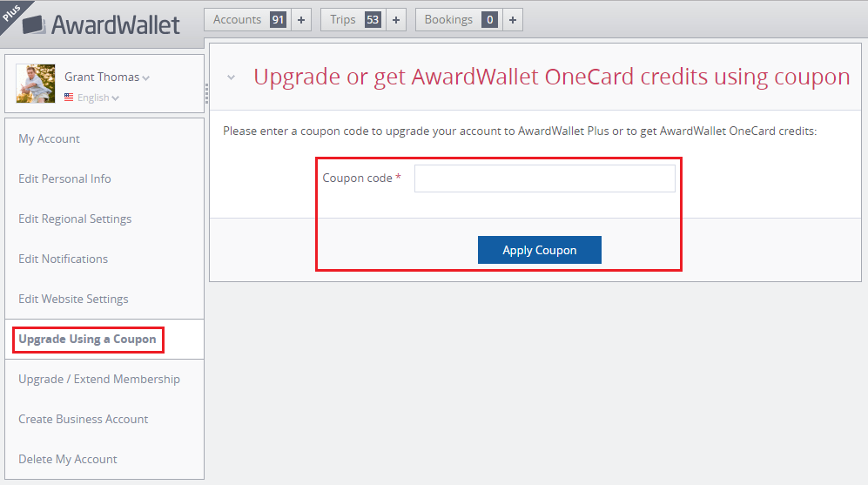Open the English language dropdown

(98, 98)
